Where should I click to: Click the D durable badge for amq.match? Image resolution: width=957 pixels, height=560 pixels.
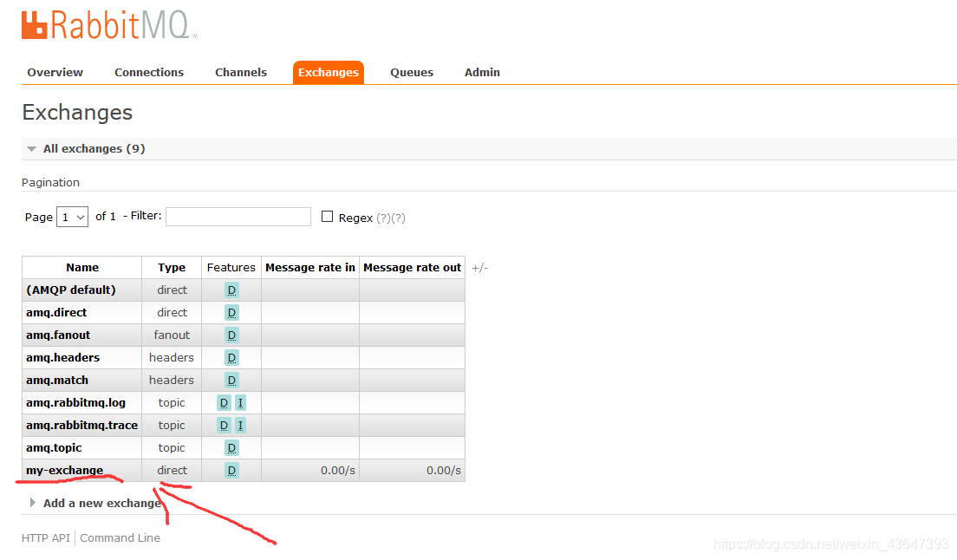click(231, 381)
